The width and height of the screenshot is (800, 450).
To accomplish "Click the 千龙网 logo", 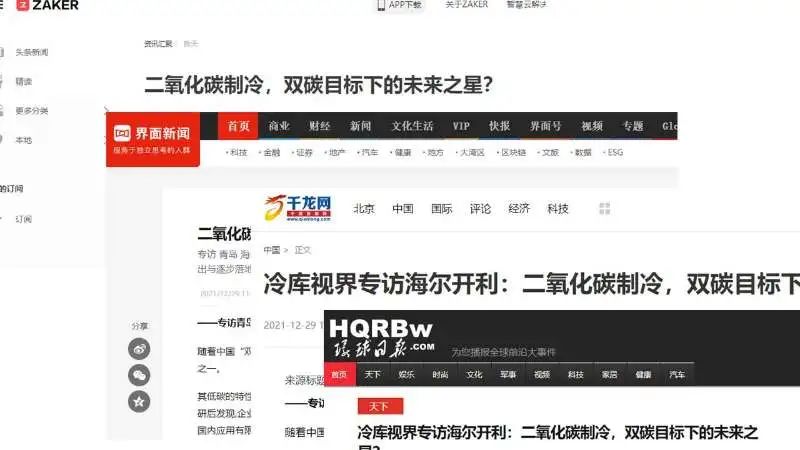I will click(298, 208).
